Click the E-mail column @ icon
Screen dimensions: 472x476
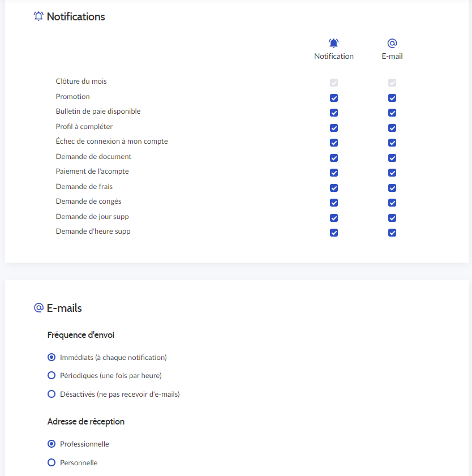tap(392, 43)
